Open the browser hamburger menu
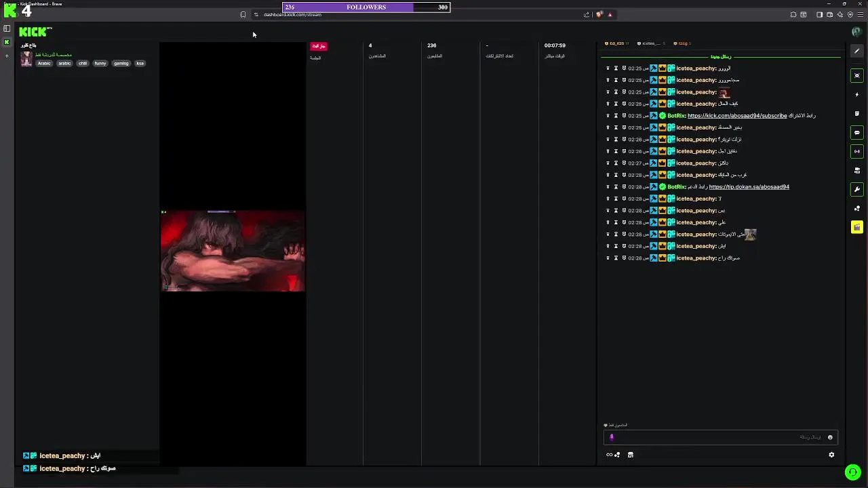 point(861,14)
